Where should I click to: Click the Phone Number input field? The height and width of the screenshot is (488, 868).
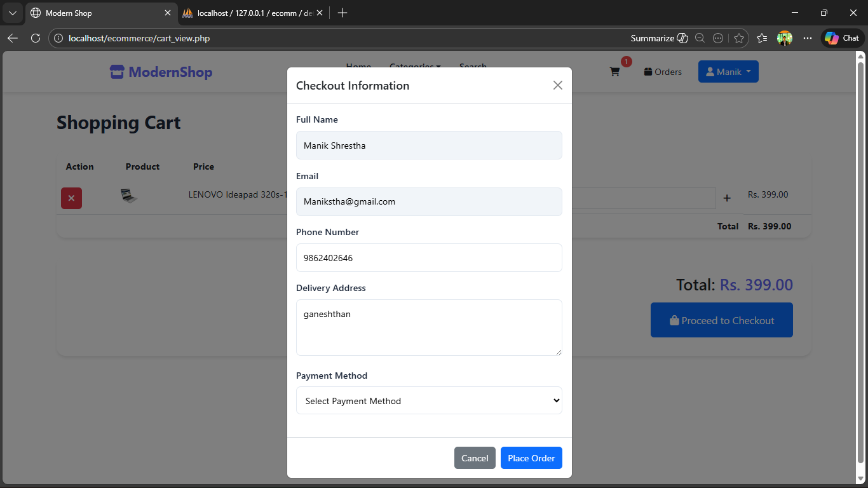click(x=429, y=258)
